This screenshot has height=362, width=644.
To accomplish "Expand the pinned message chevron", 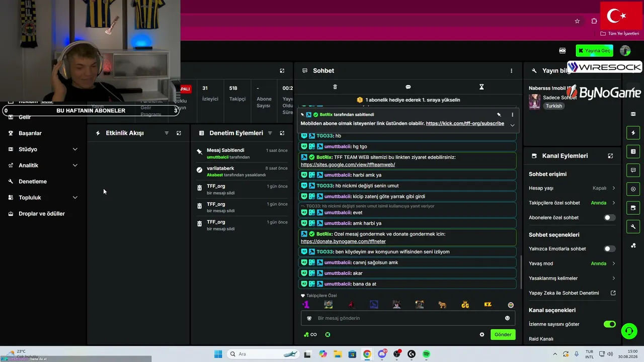I will coord(512,125).
